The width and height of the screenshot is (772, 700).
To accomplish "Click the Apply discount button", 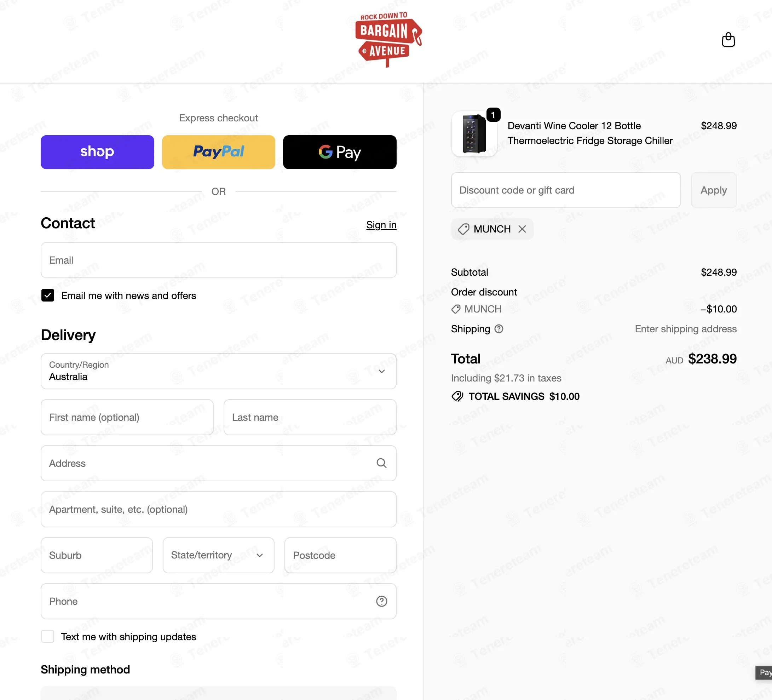I will click(713, 190).
